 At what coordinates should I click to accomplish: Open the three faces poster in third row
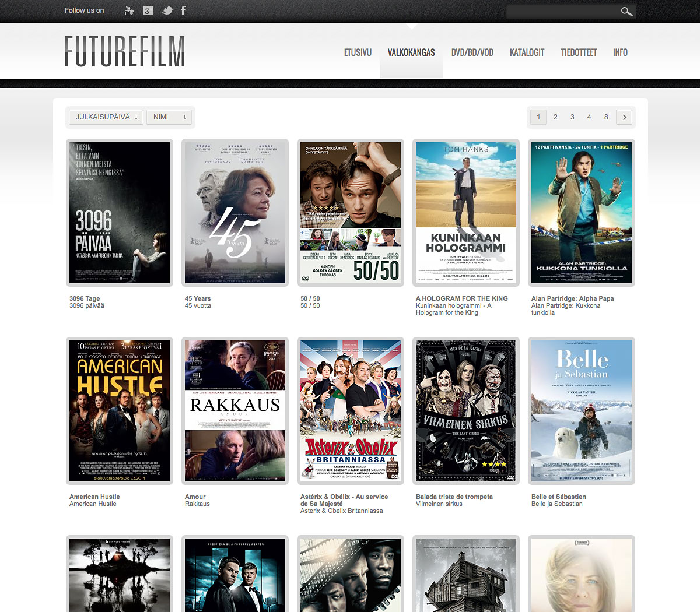(351, 574)
